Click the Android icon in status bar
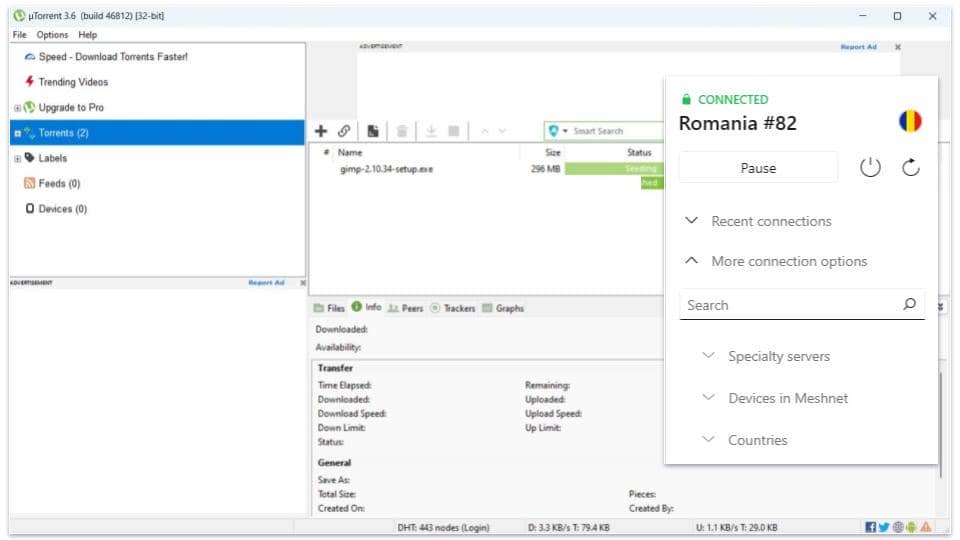The height and width of the screenshot is (540, 960). point(911,527)
